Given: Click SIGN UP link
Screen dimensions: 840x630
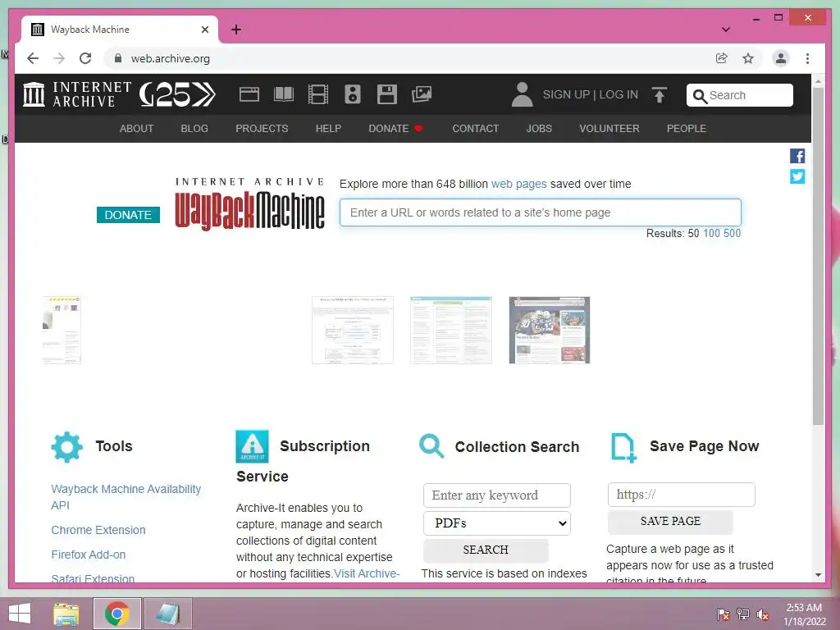Looking at the screenshot, I should click(x=566, y=95).
